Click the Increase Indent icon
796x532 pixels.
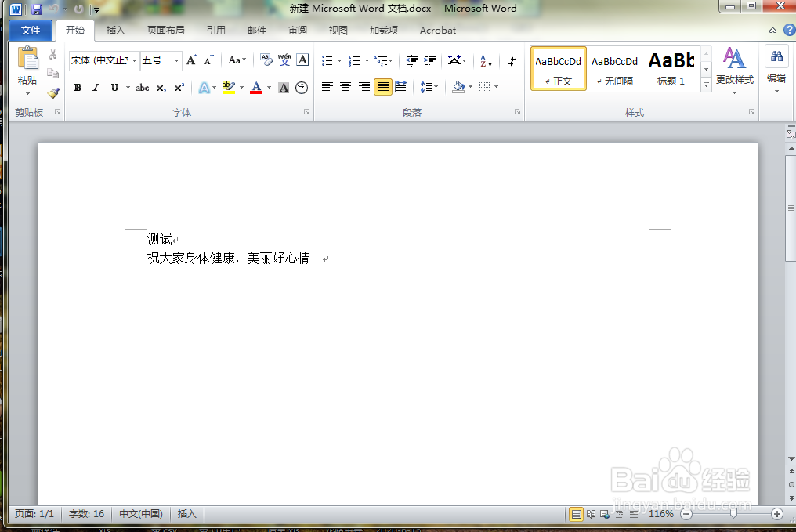[428, 60]
